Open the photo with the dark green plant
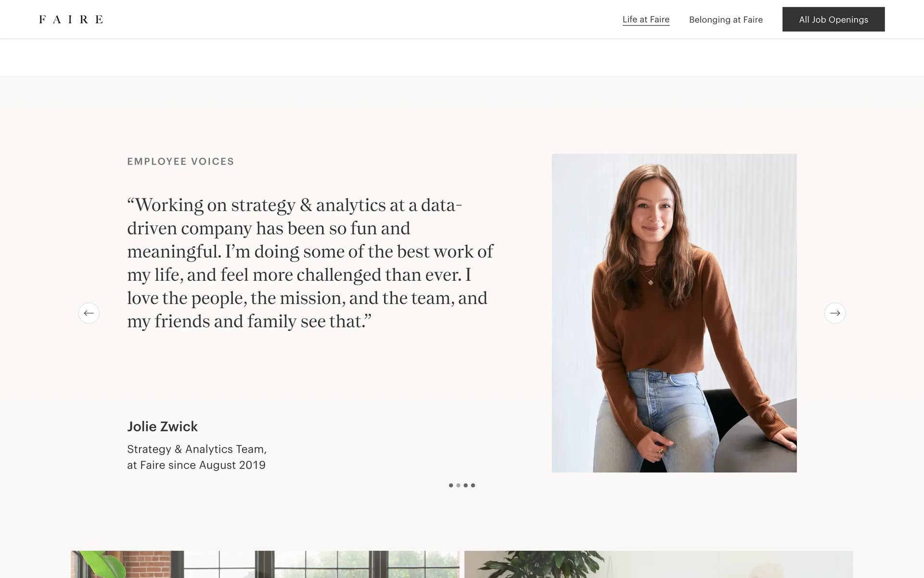This screenshot has width=924, height=578. click(658, 564)
